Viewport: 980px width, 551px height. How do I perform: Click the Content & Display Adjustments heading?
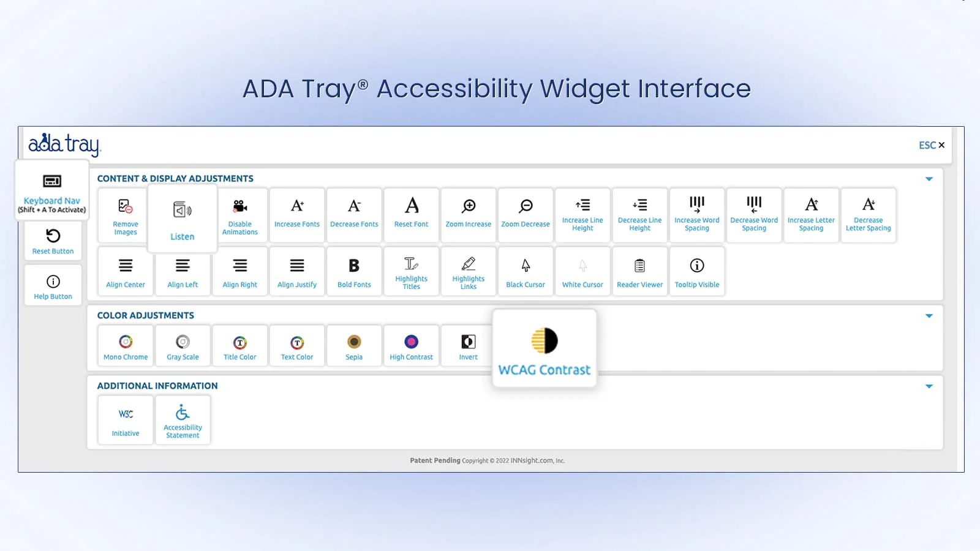[x=175, y=179]
